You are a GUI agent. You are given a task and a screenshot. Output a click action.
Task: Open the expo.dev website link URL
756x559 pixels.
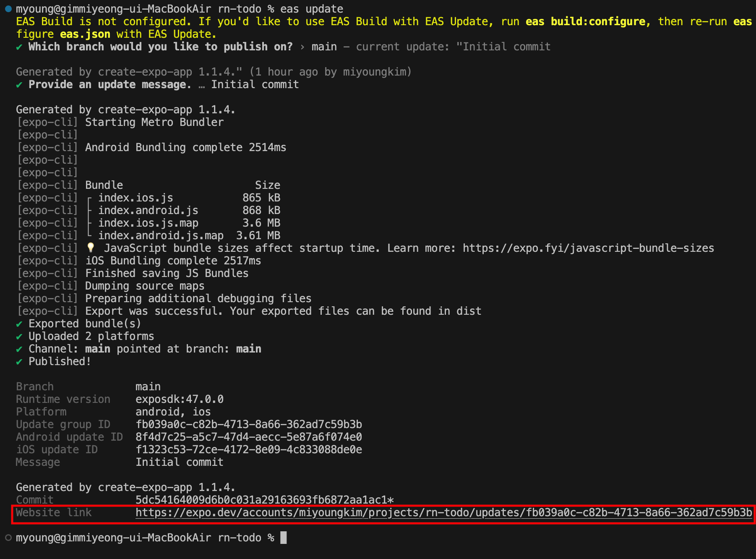(443, 513)
